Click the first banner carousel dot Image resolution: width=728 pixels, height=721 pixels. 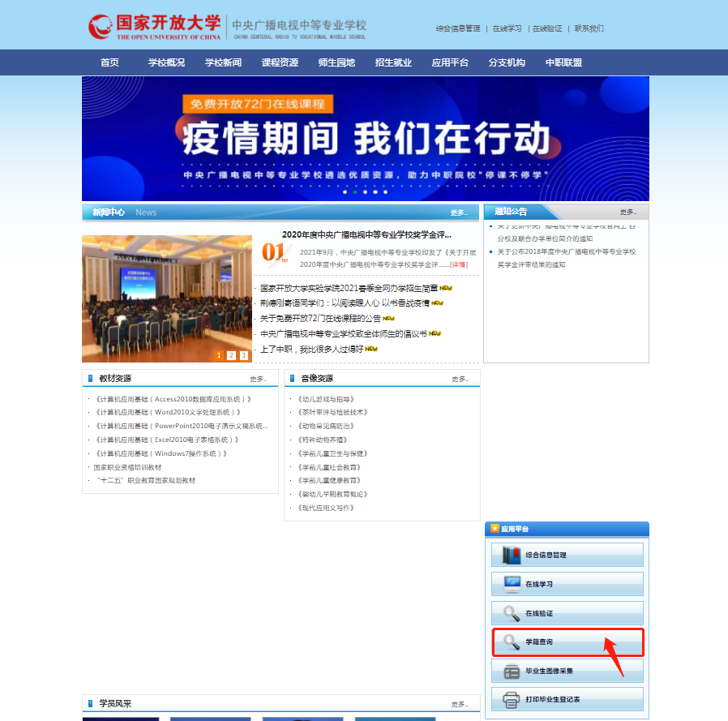coord(345,192)
